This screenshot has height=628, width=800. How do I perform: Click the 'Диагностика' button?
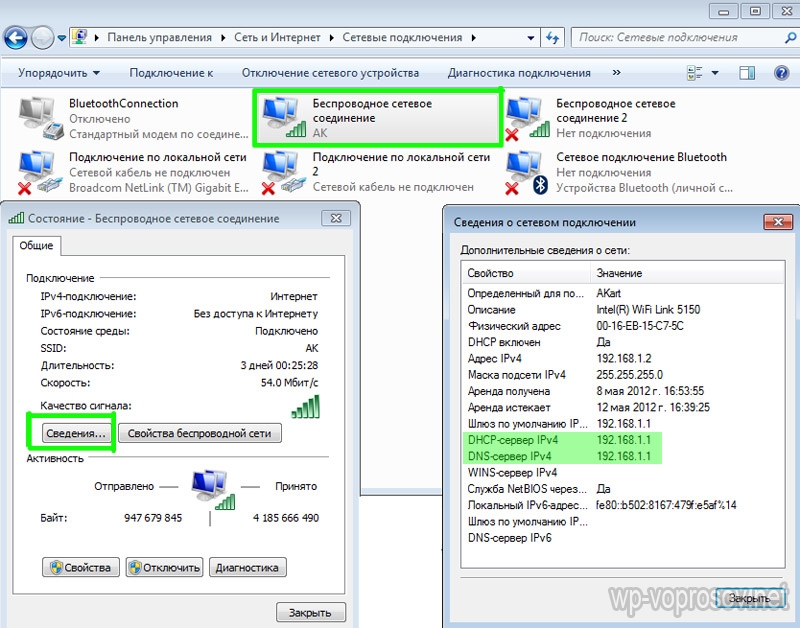tap(247, 567)
